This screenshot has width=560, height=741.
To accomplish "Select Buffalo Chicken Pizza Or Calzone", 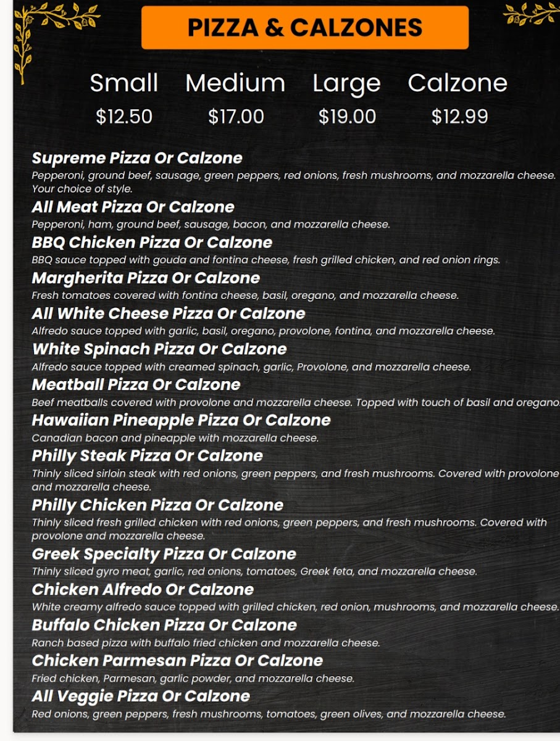I will (x=164, y=625).
